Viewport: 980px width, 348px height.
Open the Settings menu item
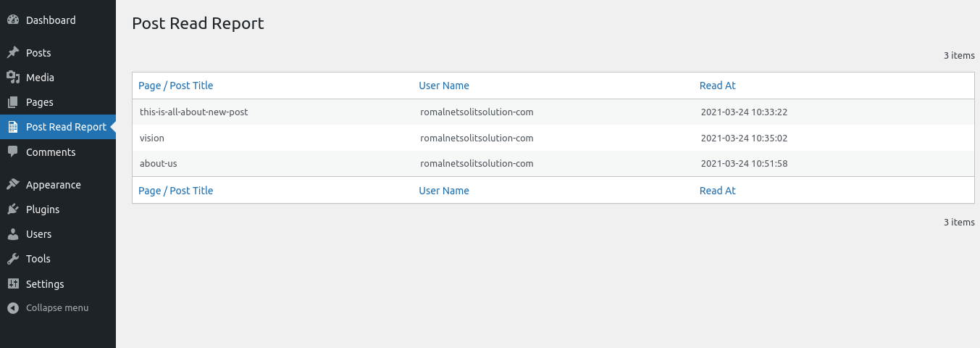[45, 284]
